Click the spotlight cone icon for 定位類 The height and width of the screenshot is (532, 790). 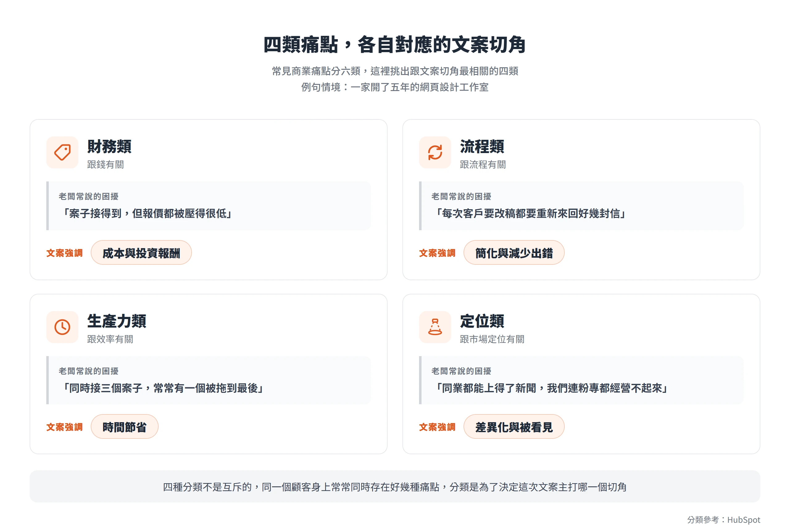(435, 327)
